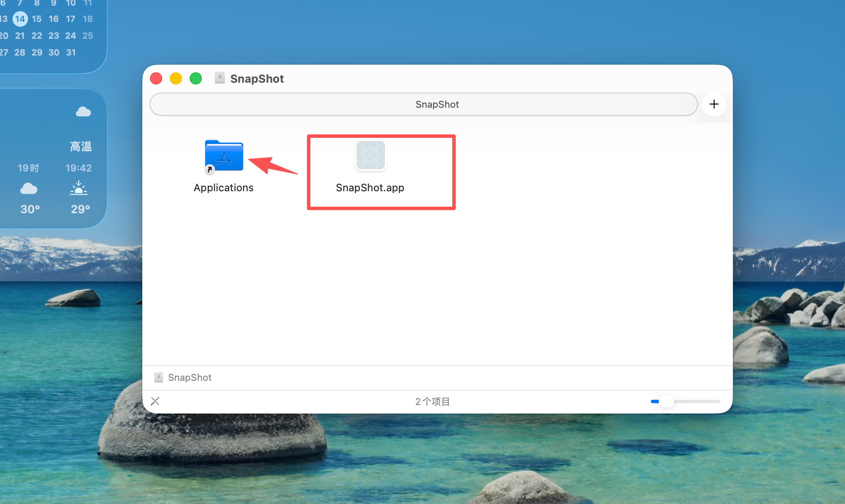Click the 19:42 sunset icon in weather widget
The height and width of the screenshot is (504, 845).
(78, 188)
